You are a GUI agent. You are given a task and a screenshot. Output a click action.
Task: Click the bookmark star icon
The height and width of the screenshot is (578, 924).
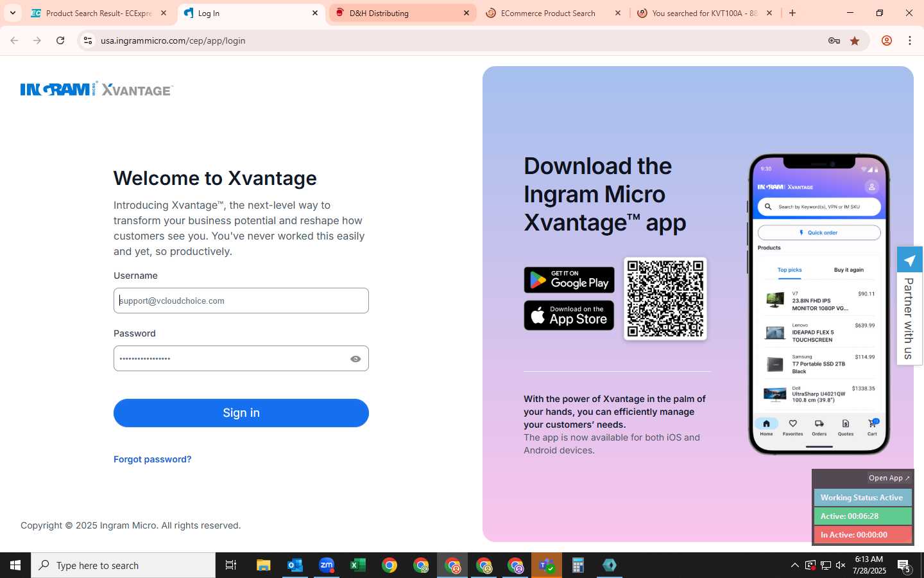pos(855,40)
